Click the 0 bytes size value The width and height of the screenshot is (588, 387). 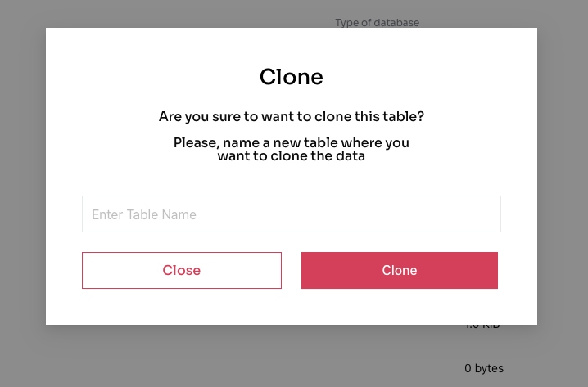(483, 368)
